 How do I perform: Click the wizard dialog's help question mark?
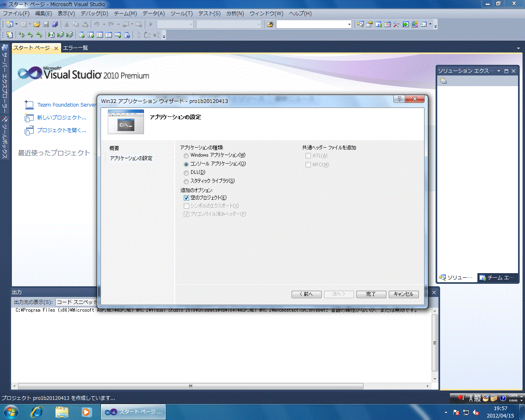(x=399, y=99)
